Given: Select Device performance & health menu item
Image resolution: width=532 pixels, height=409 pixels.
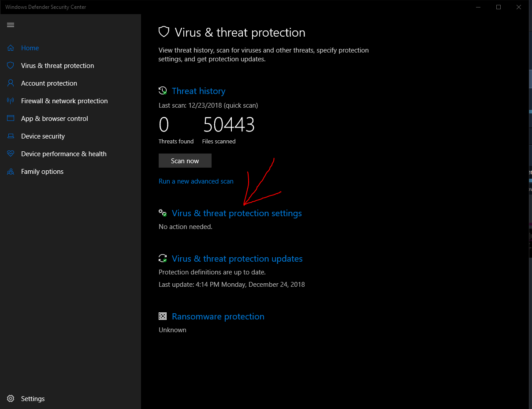Looking at the screenshot, I should click(64, 154).
